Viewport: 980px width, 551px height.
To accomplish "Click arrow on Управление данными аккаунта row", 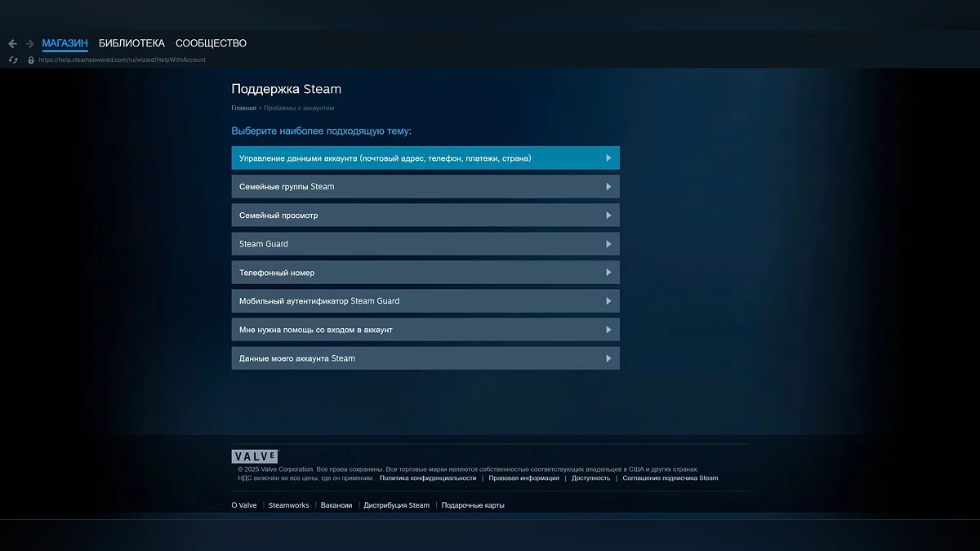I will tap(608, 158).
